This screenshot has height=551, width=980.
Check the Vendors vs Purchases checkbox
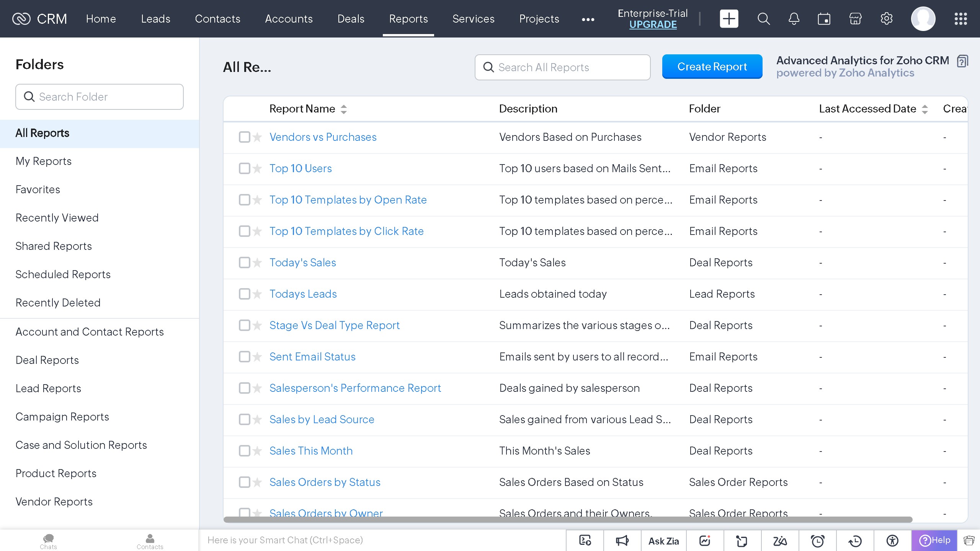point(244,137)
